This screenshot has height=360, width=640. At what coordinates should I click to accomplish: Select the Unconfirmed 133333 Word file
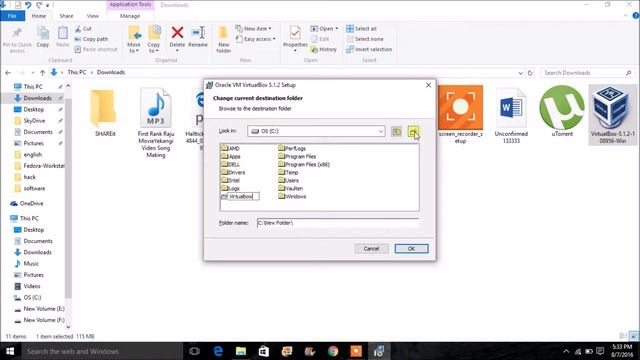click(511, 115)
